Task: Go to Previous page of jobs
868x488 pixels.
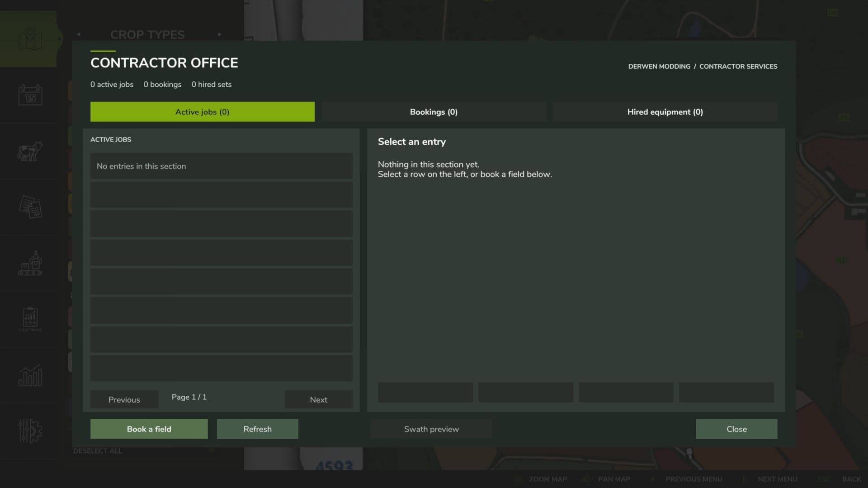Action: 124,399
